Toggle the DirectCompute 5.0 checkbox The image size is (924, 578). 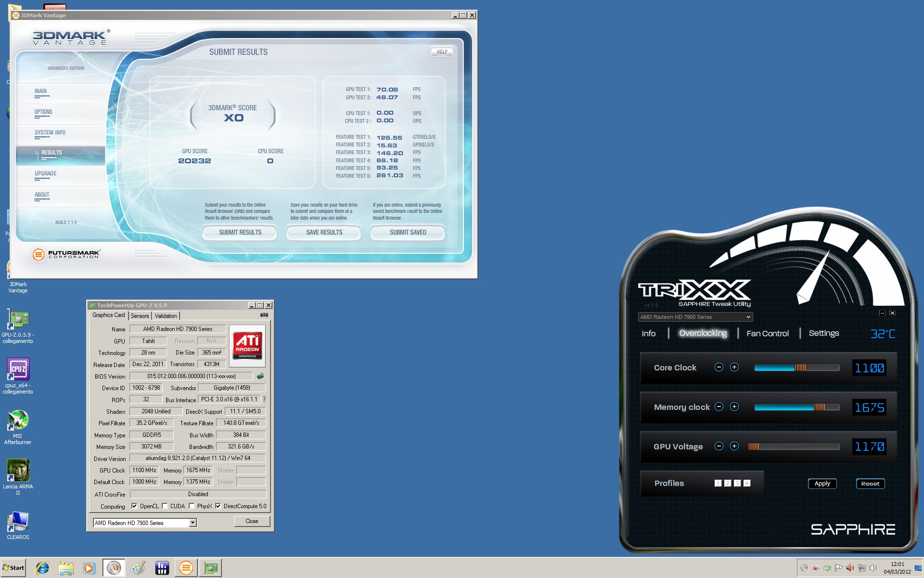point(218,506)
